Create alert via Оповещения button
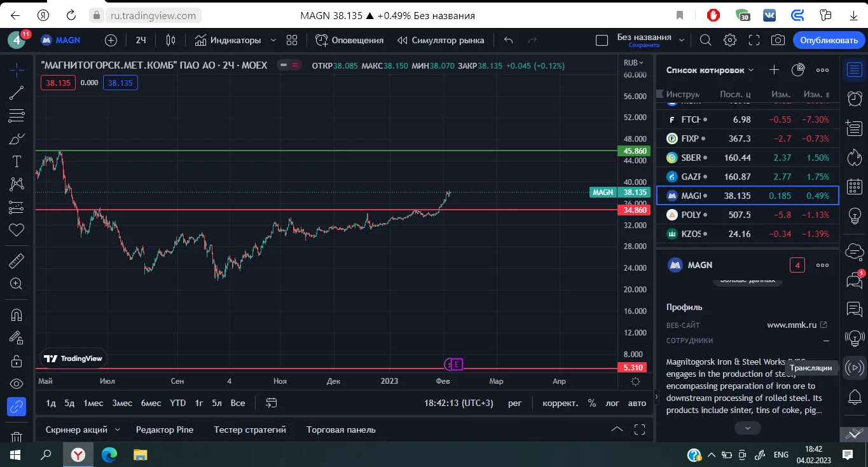 point(350,40)
